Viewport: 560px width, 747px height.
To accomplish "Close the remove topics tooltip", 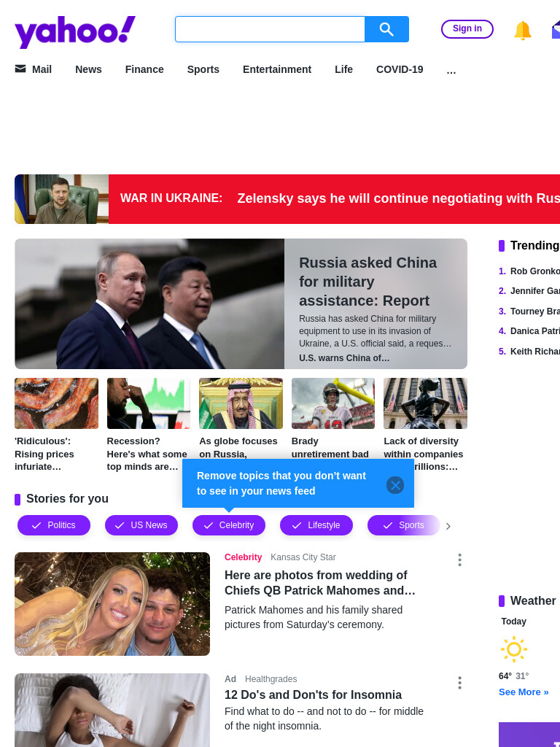I will click(x=394, y=485).
